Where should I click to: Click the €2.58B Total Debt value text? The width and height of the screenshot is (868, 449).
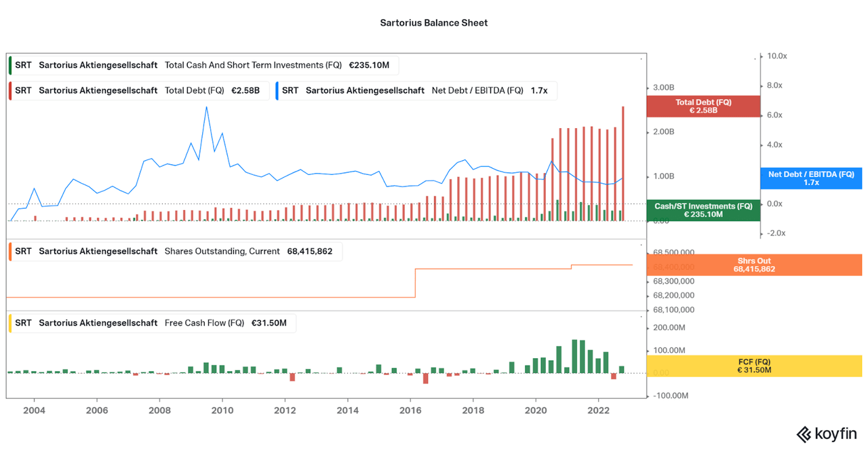(x=246, y=90)
